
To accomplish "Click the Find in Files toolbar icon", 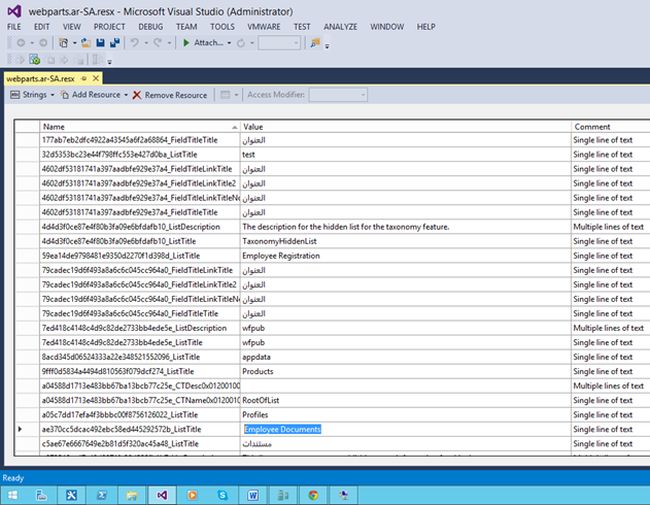I will pos(316,43).
